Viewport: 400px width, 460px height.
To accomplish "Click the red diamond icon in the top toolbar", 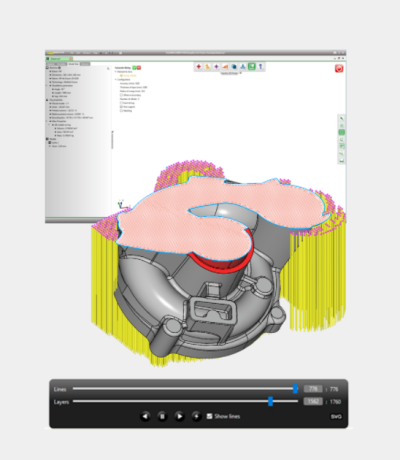I will click(x=199, y=66).
